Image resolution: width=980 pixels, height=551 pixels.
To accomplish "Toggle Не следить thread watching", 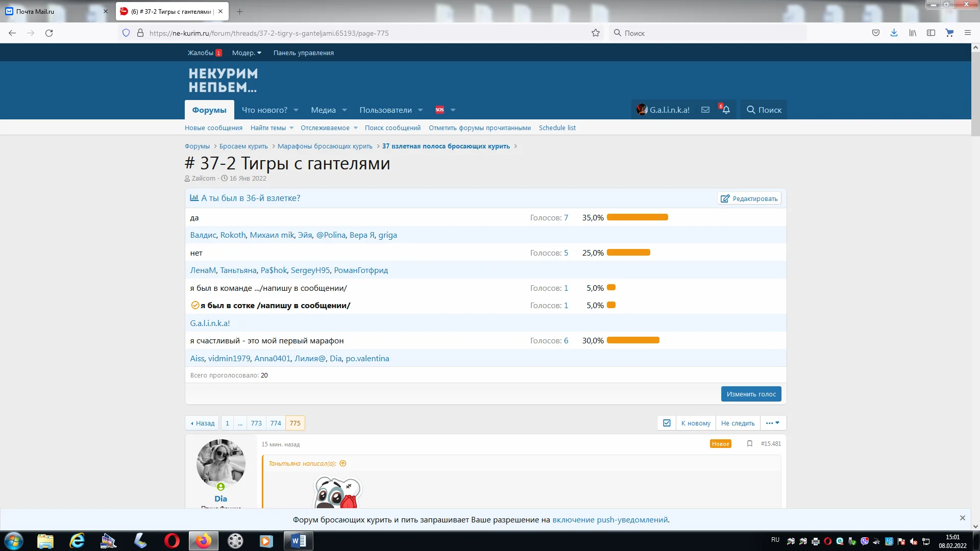I will [x=738, y=423].
